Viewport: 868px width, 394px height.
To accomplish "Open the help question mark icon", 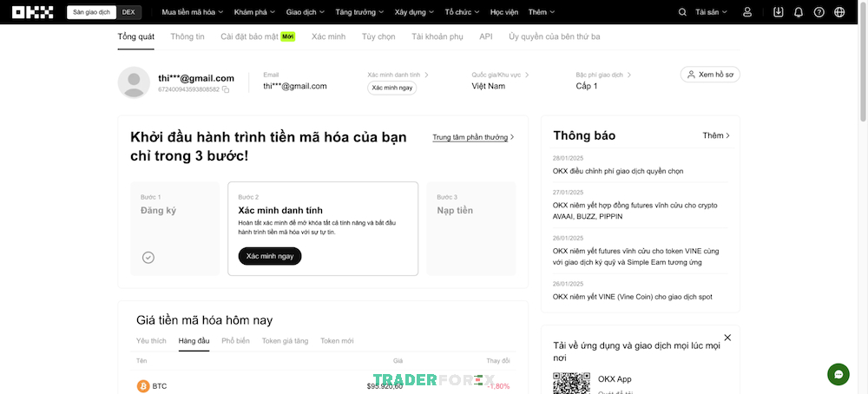I will click(x=819, y=12).
